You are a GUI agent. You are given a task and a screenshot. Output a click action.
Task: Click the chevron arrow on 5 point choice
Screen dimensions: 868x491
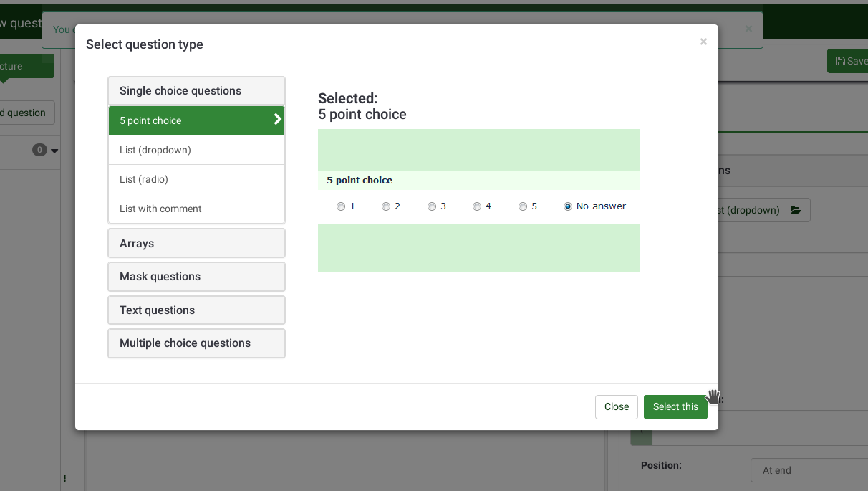(x=277, y=120)
